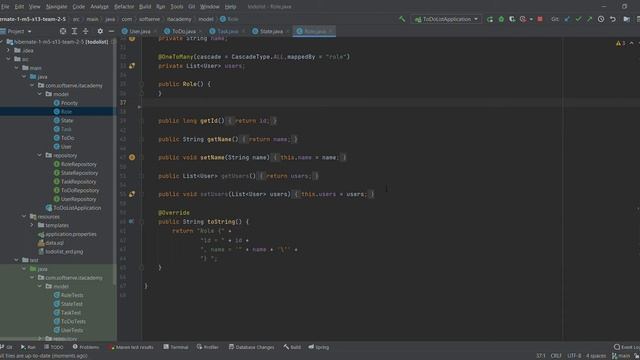Click the Git Commit checkmark icon

tap(578, 19)
